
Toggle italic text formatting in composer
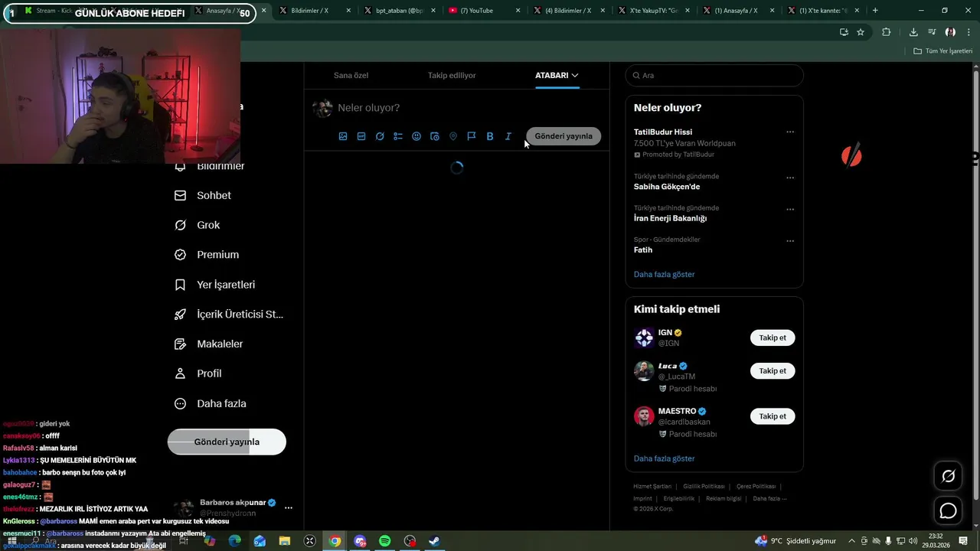[508, 136]
